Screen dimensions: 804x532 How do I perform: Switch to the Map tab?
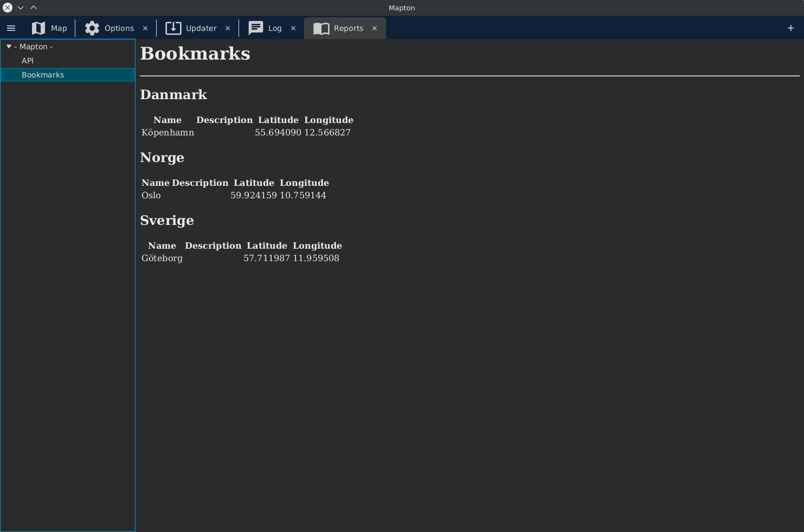click(x=49, y=28)
